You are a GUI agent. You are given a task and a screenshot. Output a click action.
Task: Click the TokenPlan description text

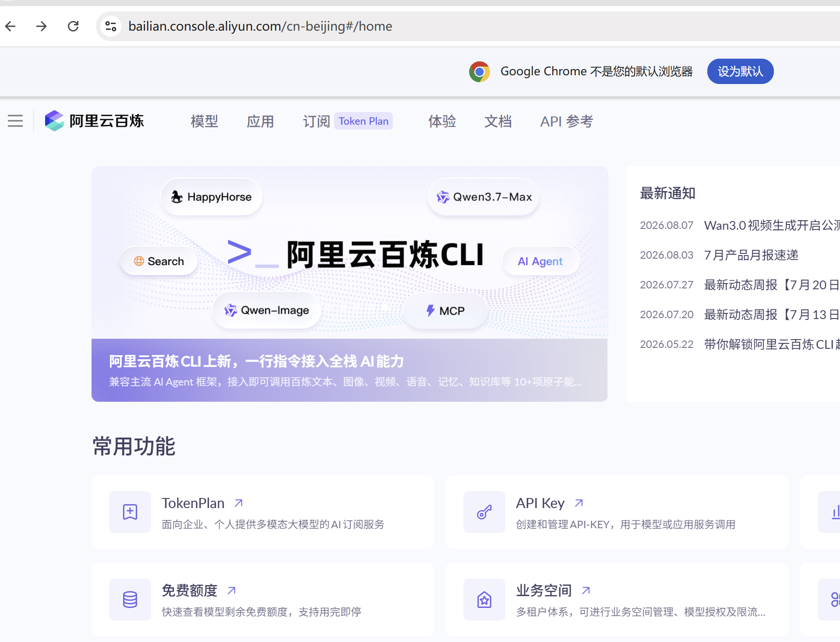(273, 524)
